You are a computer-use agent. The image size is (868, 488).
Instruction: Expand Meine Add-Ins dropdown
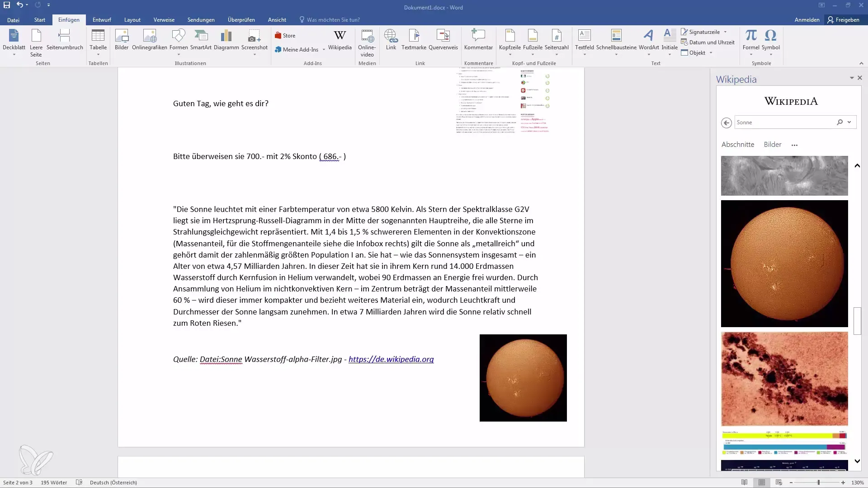tap(324, 50)
